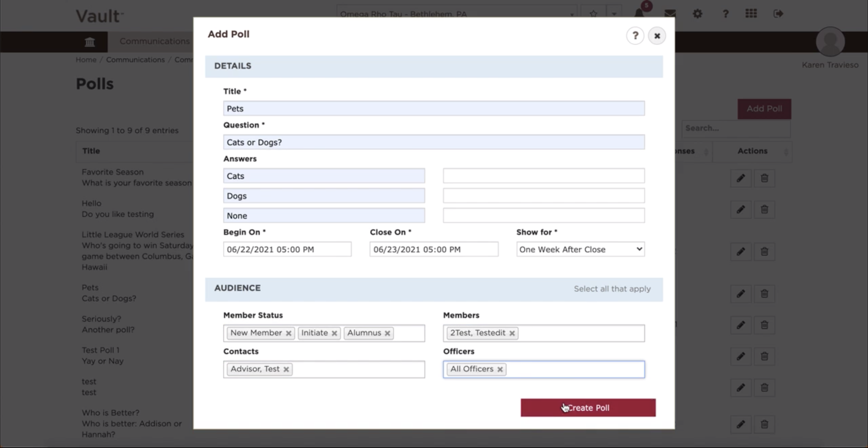Follow the Communications breadcrumb link
This screenshot has width=868, height=448.
[135, 60]
